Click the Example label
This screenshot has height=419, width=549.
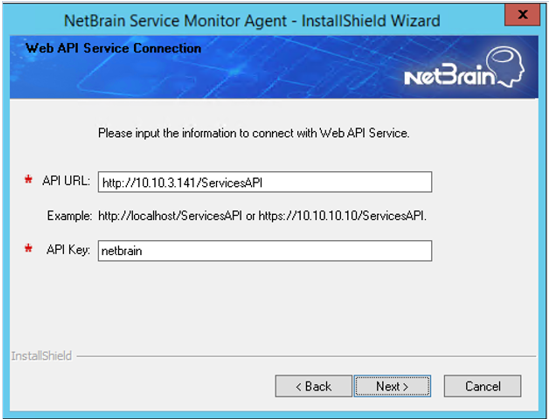click(70, 216)
